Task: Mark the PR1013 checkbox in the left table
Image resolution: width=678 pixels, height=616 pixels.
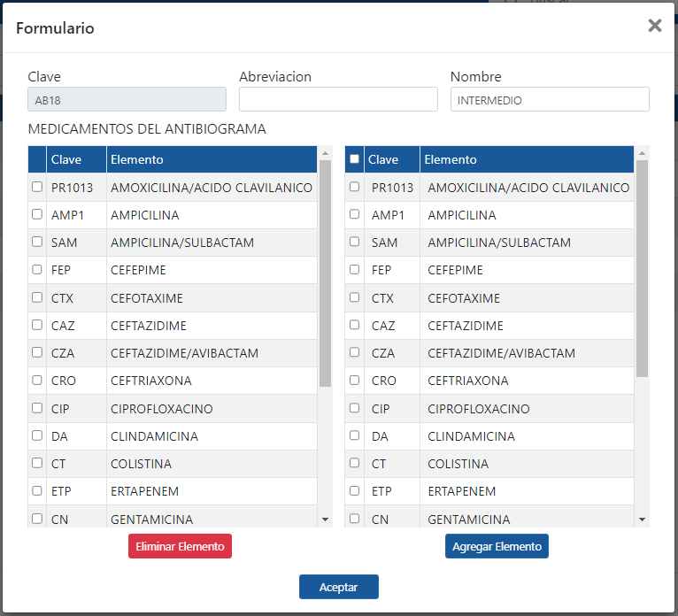Action: coord(37,187)
